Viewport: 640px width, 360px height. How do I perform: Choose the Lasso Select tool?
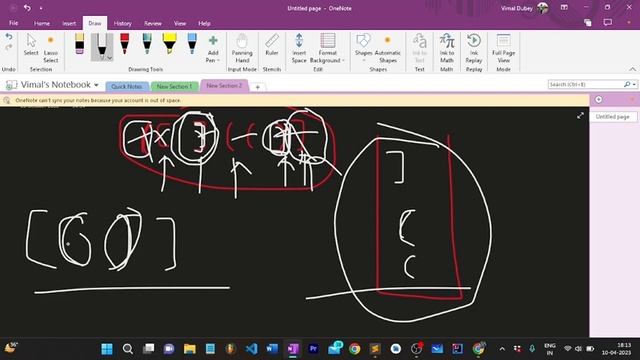(51, 49)
